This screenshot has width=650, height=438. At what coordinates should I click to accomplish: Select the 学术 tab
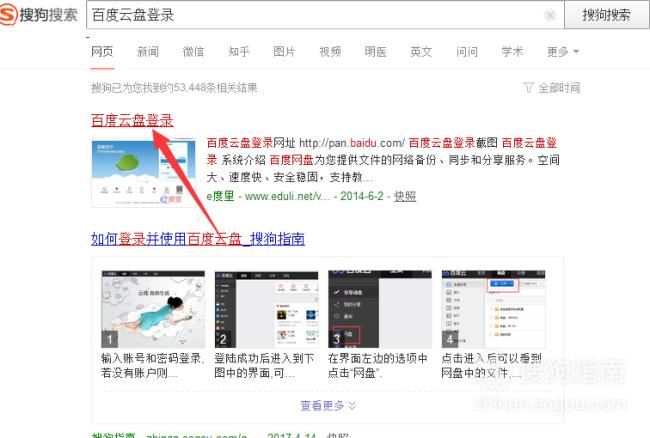tap(512, 52)
